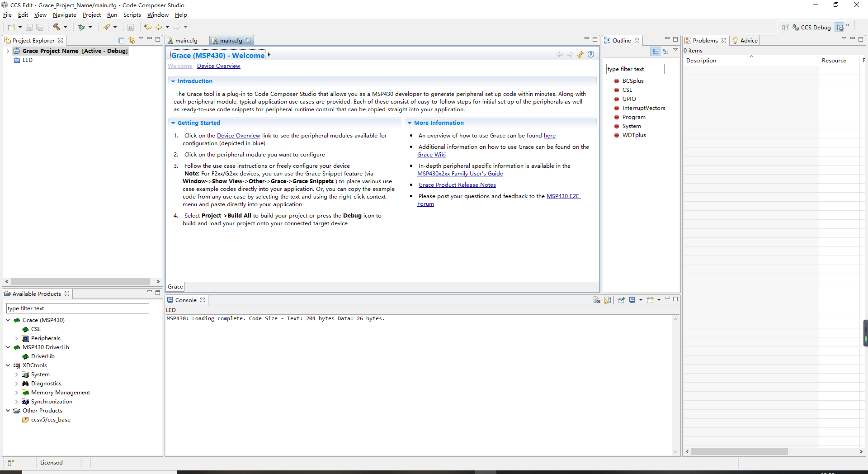This screenshot has height=474, width=868.
Task: Switch Outline to tree view
Action: click(x=666, y=52)
